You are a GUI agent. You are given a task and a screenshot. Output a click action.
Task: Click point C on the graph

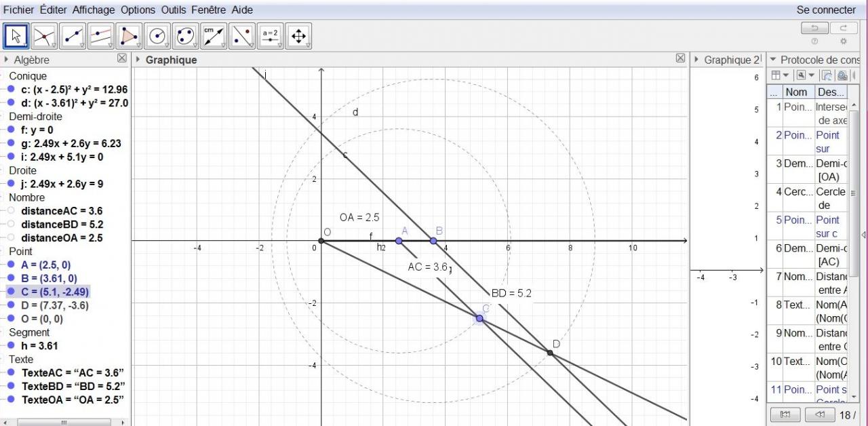[479, 318]
